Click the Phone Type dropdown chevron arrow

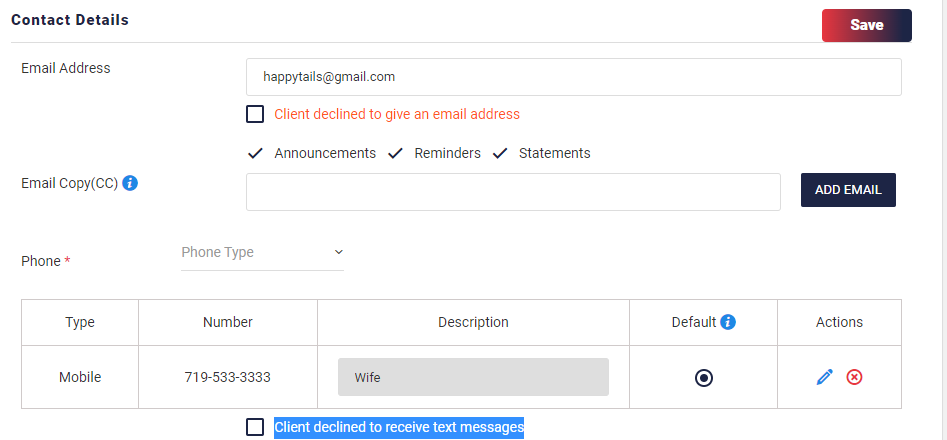pyautogui.click(x=338, y=252)
